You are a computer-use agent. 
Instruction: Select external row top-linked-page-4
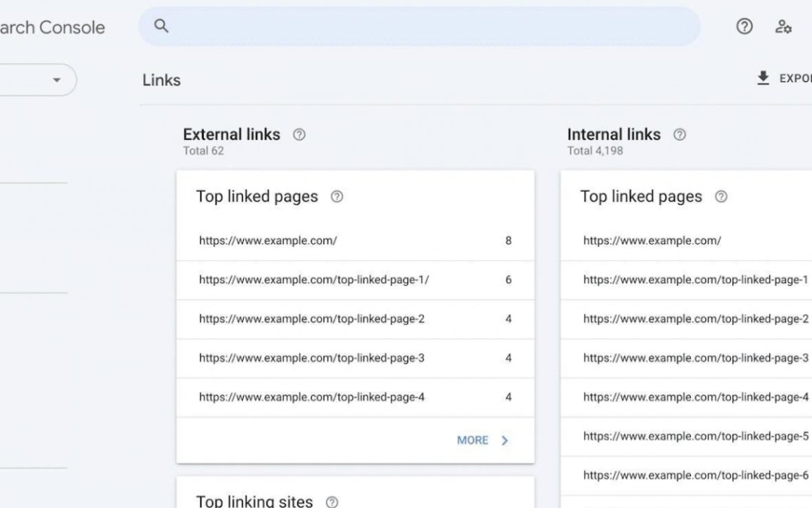click(355, 397)
